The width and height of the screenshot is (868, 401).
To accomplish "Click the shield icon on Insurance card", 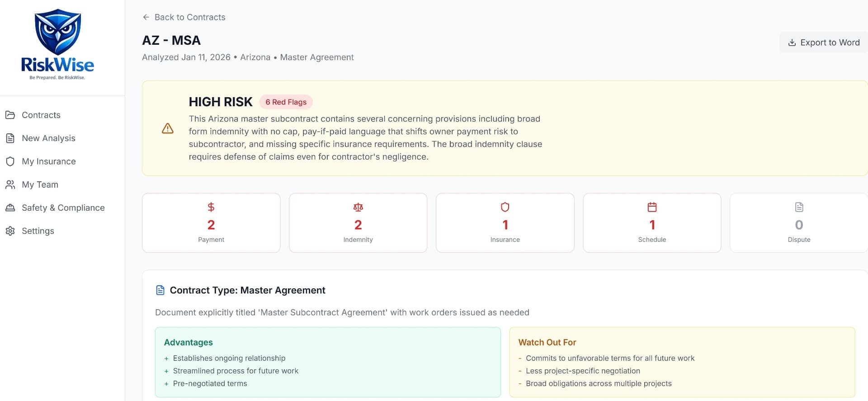I will point(505,207).
